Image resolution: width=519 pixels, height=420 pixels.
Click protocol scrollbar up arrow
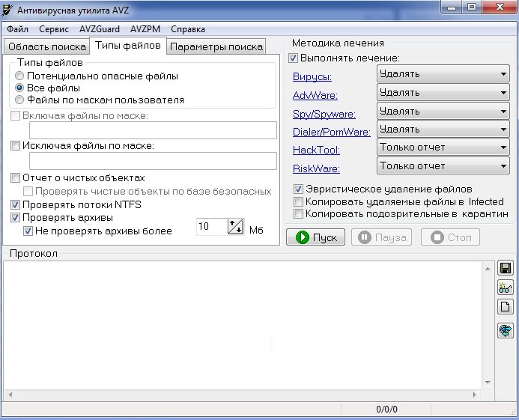[488, 269]
